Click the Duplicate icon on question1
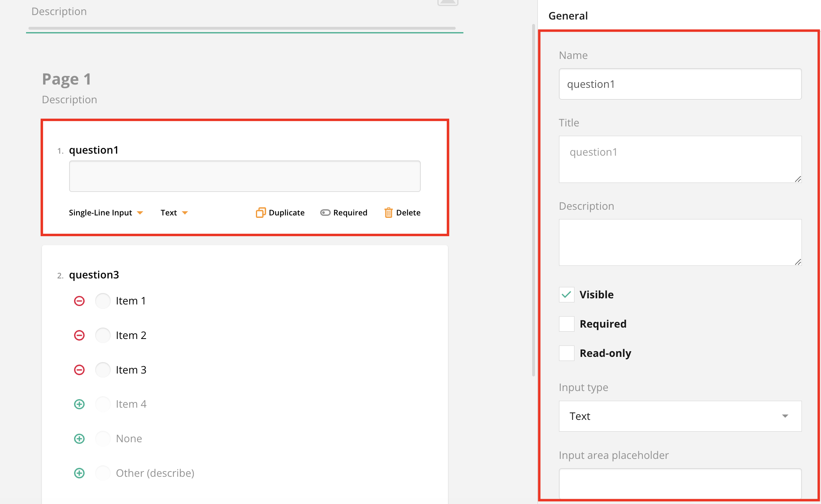The image size is (821, 504). [x=260, y=213]
